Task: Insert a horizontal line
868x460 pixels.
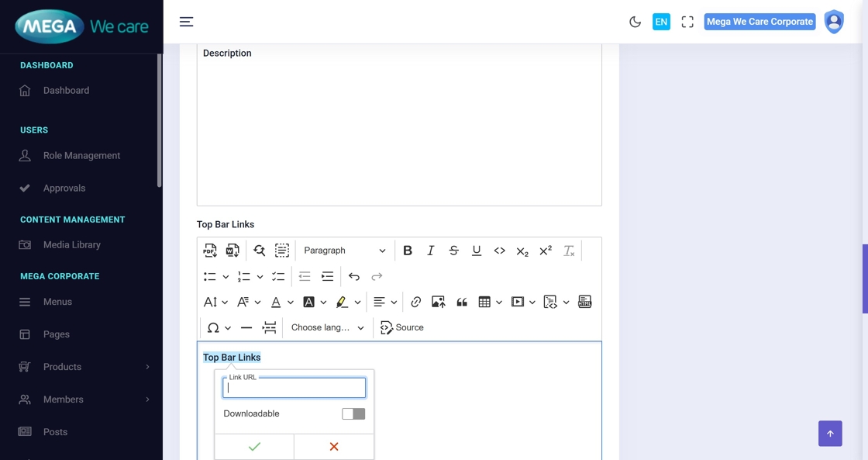Action: 246,327
